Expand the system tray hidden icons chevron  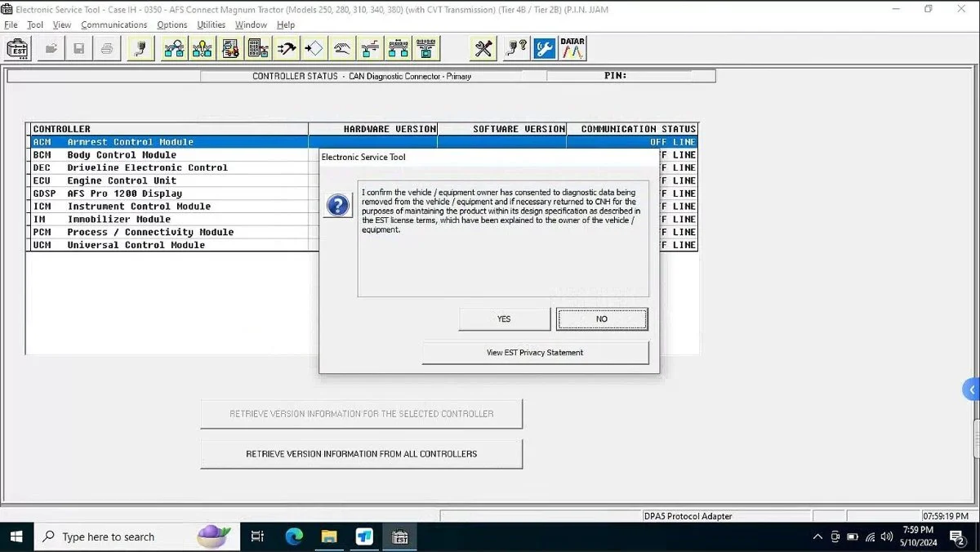pos(817,536)
